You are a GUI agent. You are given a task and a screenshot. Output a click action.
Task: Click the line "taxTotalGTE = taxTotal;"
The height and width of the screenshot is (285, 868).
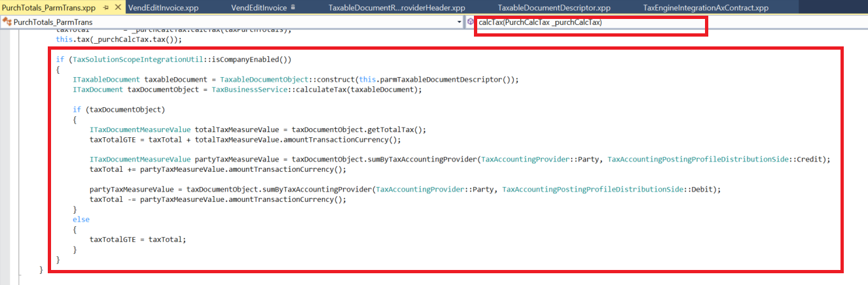click(x=138, y=239)
